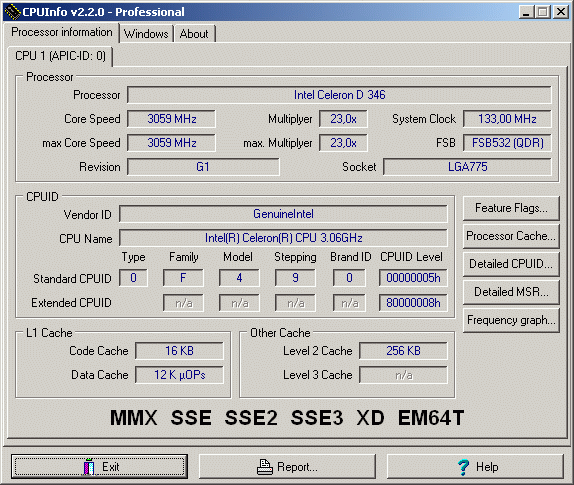
Task: Click the EM64T feature label
Action: [x=431, y=418]
